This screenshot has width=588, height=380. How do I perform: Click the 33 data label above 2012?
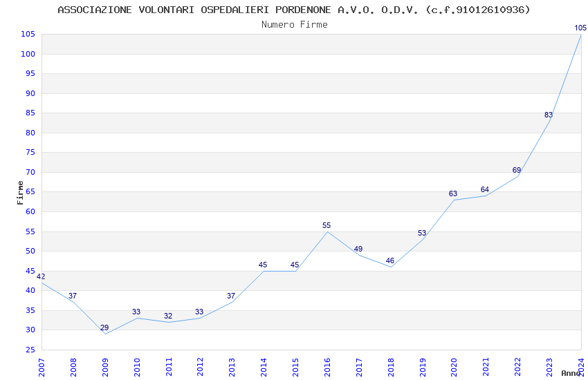point(199,312)
